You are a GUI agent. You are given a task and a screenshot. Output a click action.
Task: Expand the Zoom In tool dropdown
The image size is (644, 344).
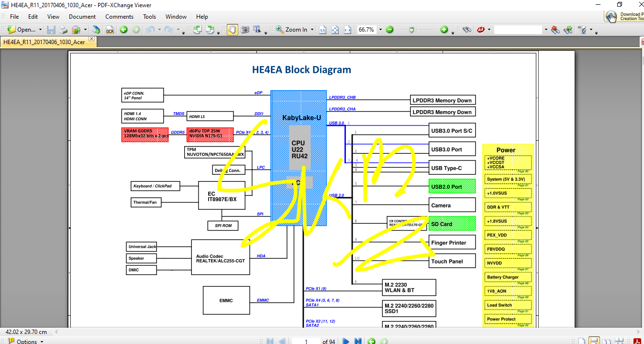(312, 30)
